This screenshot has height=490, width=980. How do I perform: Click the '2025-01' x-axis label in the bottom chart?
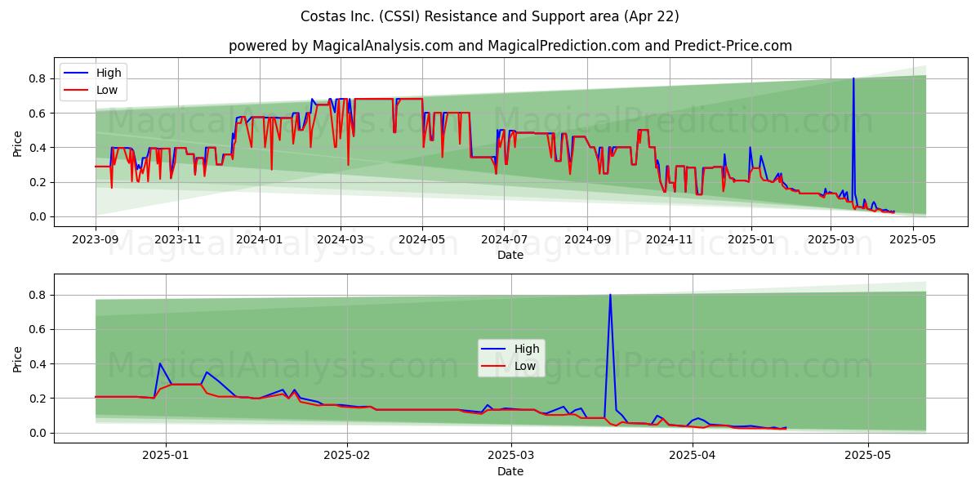tap(166, 456)
